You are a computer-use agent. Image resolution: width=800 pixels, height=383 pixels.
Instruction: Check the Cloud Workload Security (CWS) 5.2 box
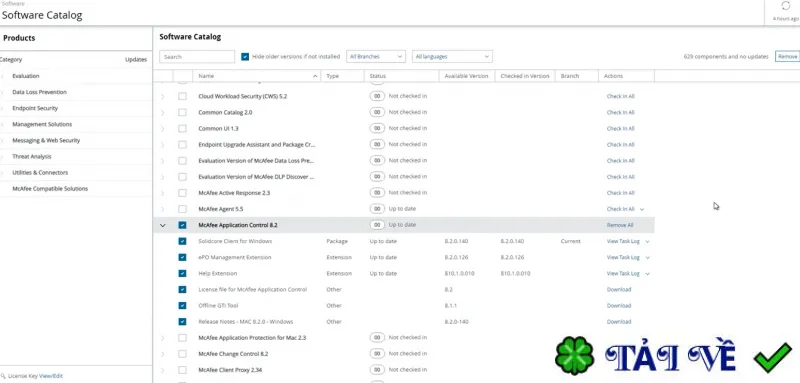182,96
